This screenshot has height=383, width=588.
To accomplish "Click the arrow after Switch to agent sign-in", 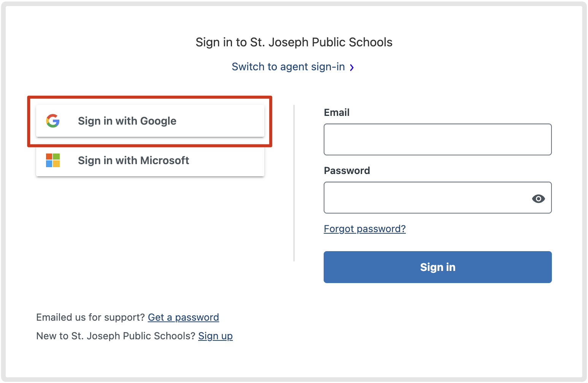I will click(x=352, y=67).
